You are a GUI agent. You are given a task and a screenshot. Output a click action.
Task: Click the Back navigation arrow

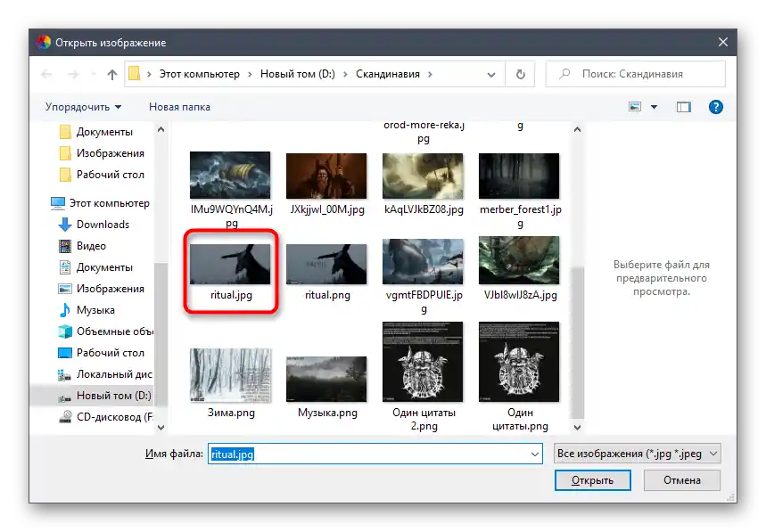tap(47, 75)
